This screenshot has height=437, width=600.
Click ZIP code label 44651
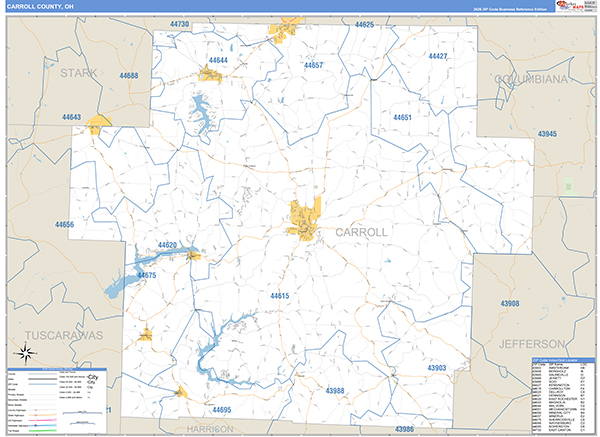[402, 117]
